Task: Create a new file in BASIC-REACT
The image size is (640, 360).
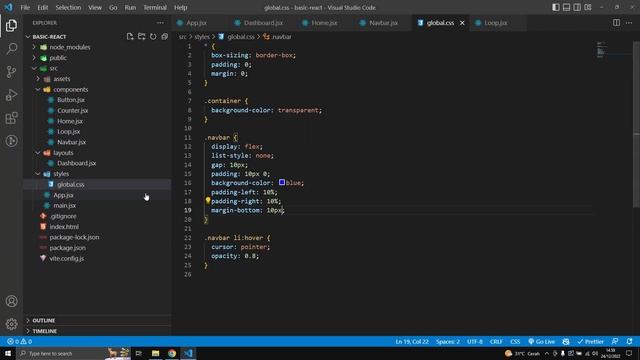Action: 130,37
